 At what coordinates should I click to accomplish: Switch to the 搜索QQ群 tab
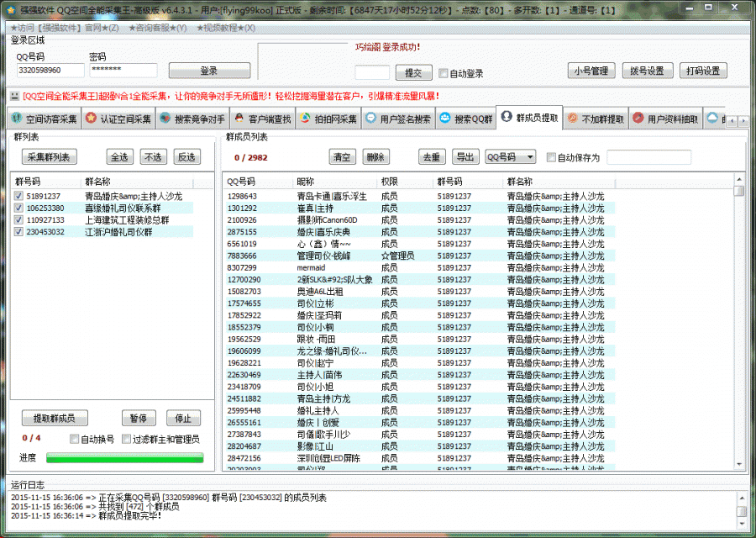[x=465, y=119]
